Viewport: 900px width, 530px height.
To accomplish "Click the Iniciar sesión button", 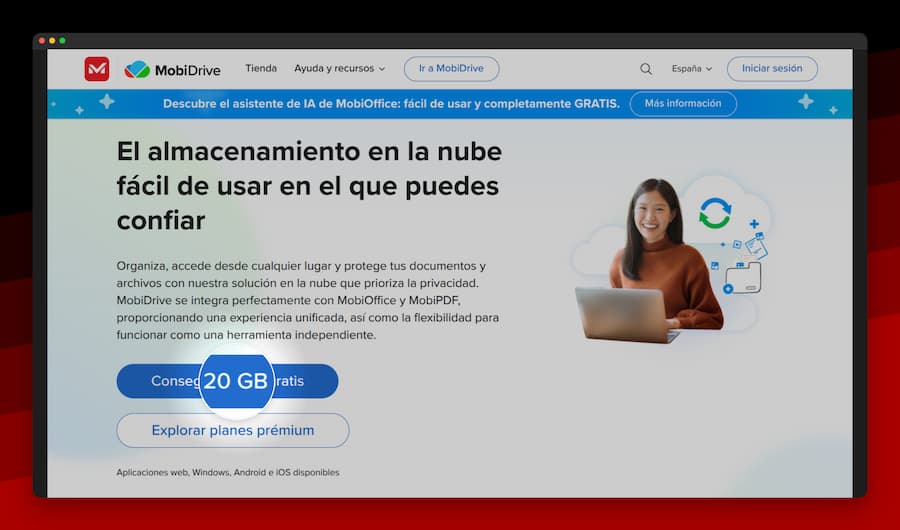I will [x=772, y=68].
